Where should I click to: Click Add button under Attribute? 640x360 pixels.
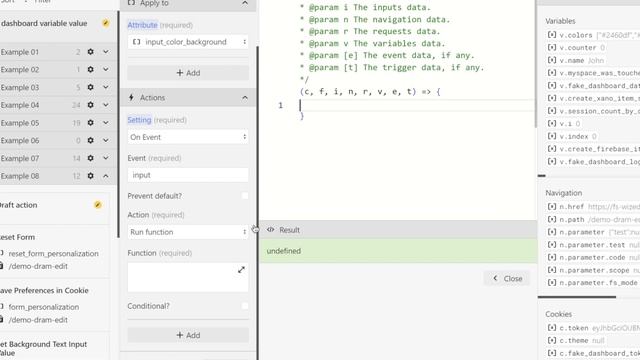188,73
